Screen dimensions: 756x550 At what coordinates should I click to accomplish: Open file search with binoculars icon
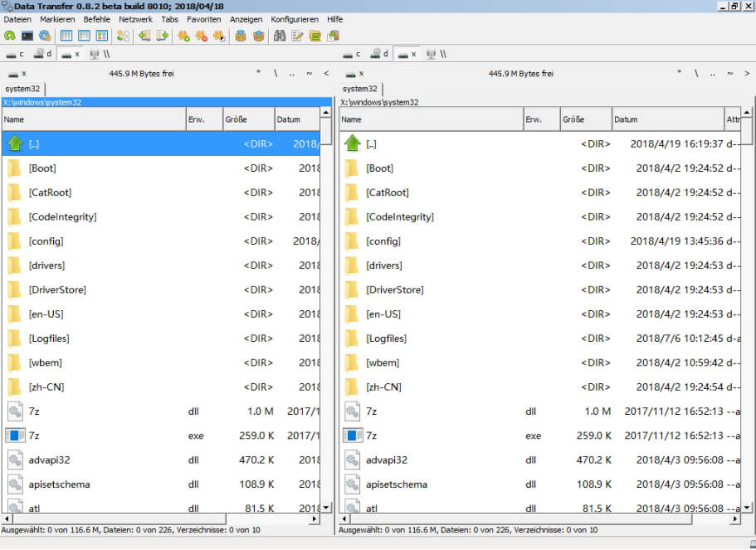pos(280,36)
